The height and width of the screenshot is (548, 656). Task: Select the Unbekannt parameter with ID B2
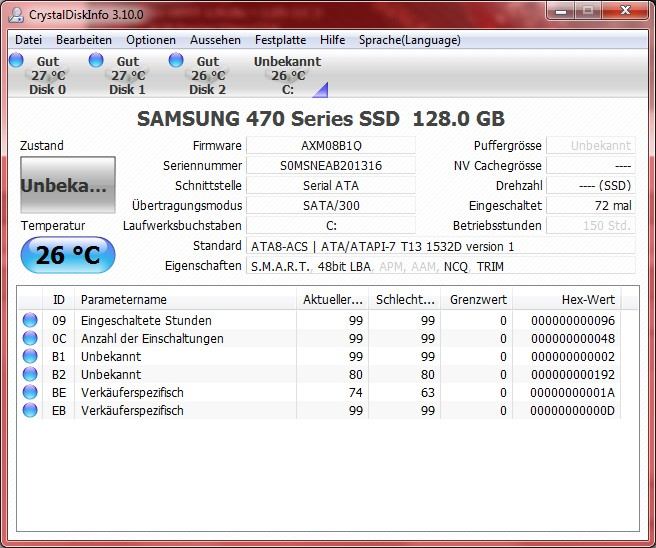(320, 374)
